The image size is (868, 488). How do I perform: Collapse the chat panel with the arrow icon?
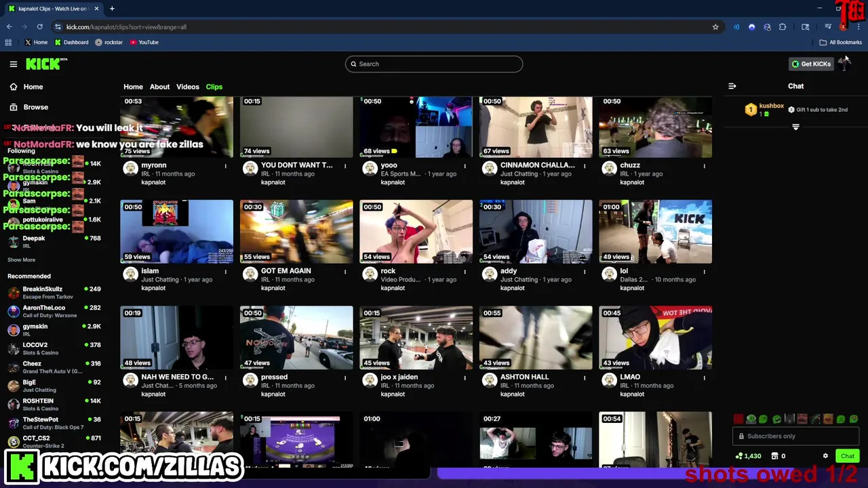732,86
